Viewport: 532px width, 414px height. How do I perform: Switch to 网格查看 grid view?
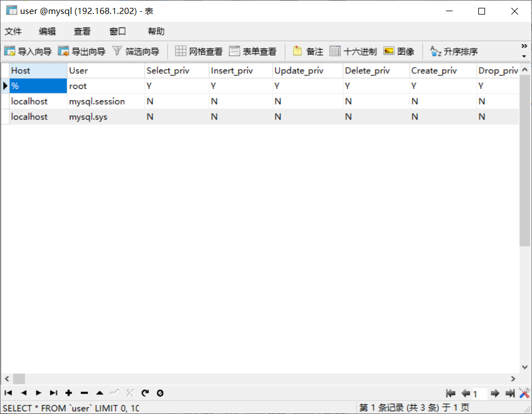click(x=199, y=51)
